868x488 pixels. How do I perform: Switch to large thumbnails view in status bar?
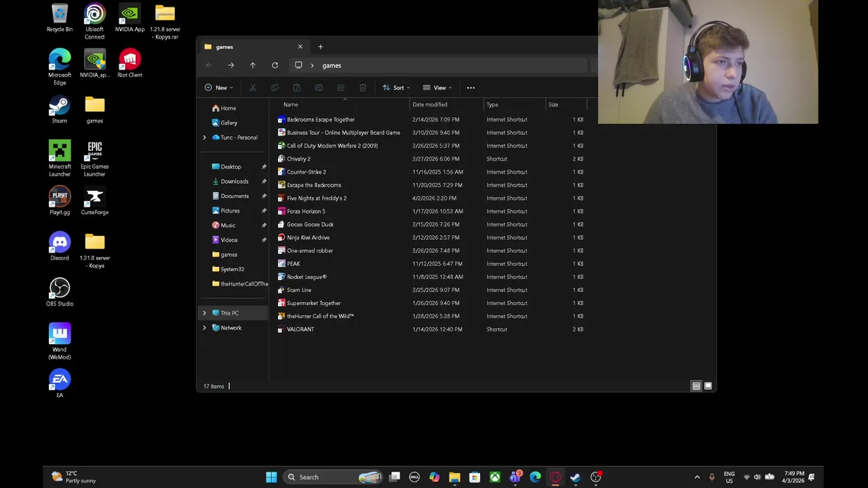click(x=708, y=386)
